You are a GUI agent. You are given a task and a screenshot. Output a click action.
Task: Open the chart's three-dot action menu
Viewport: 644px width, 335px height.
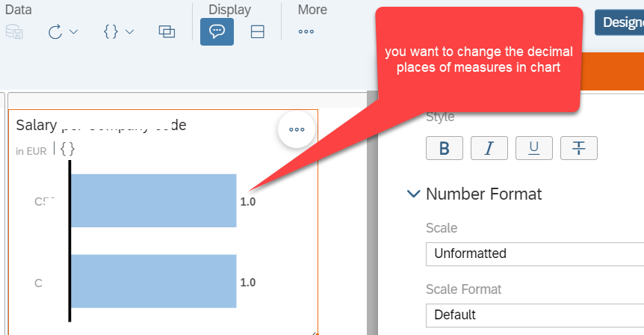(x=297, y=129)
